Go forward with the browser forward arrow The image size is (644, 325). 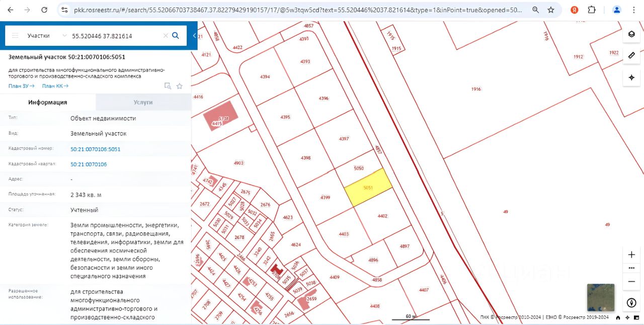27,10
